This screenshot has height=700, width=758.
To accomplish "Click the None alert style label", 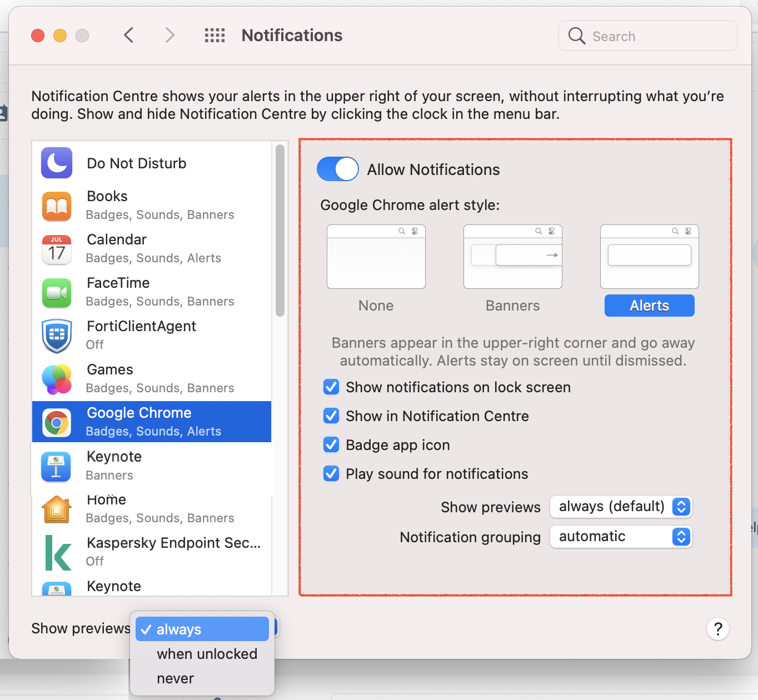I will [x=376, y=306].
